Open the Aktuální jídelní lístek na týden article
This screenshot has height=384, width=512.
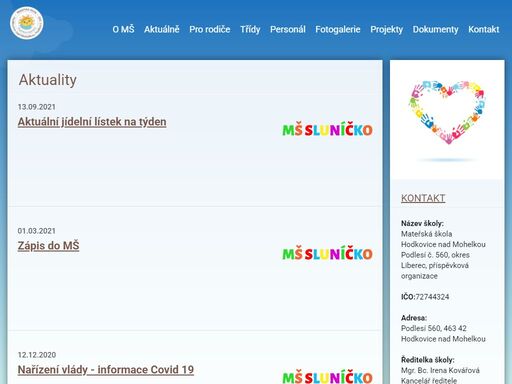tap(92, 122)
